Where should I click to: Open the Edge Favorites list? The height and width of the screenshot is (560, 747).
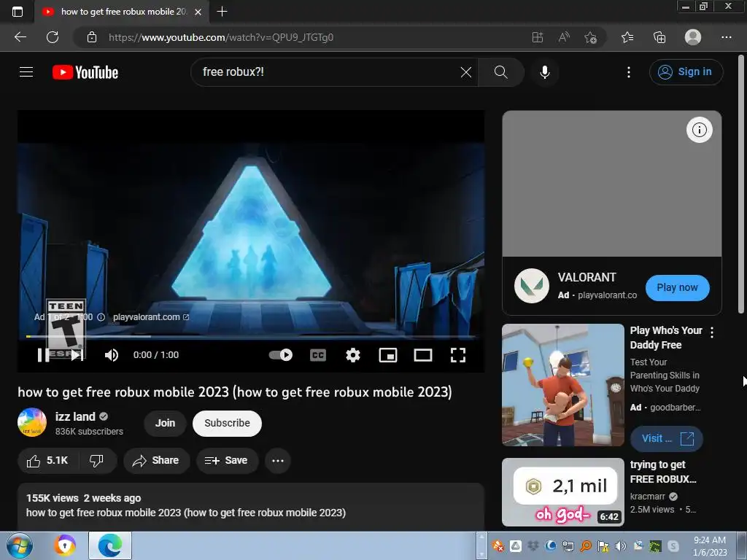tap(627, 37)
